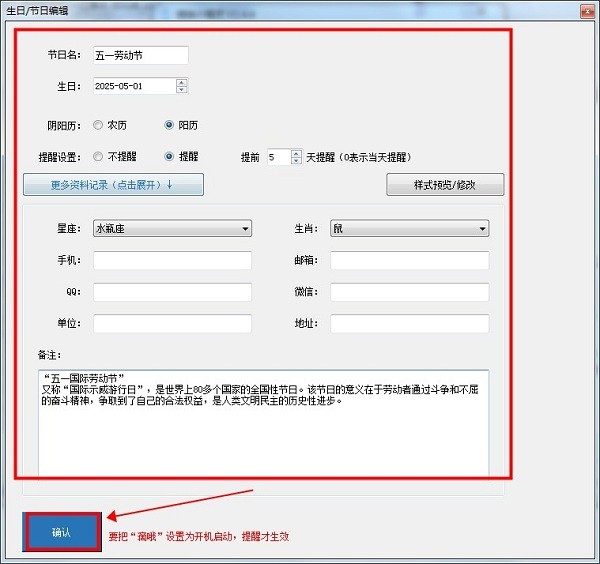Focus the 手机 input field

pos(172,261)
